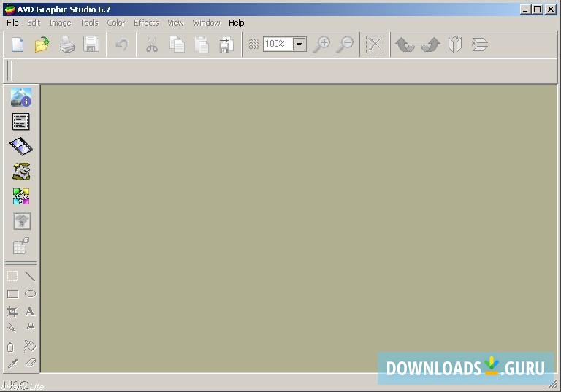Open the Tools menu
Image resolution: width=561 pixels, height=392 pixels.
pyautogui.click(x=89, y=23)
